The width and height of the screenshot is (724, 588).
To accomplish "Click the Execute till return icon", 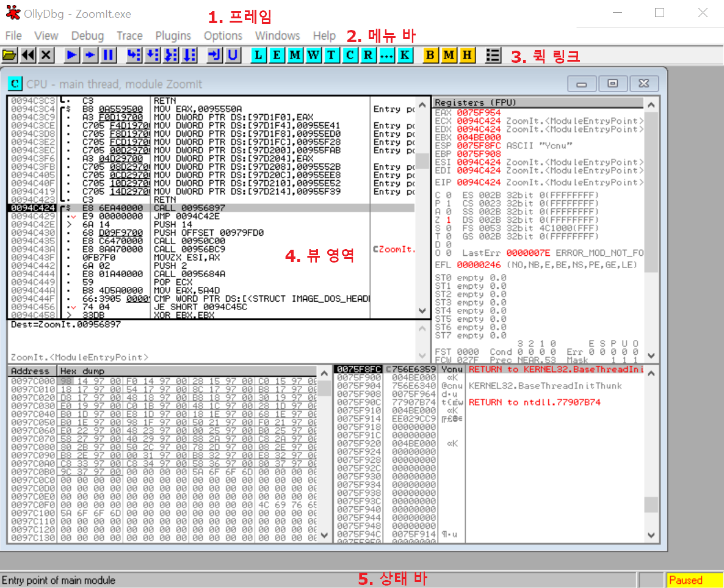I will 214,55.
